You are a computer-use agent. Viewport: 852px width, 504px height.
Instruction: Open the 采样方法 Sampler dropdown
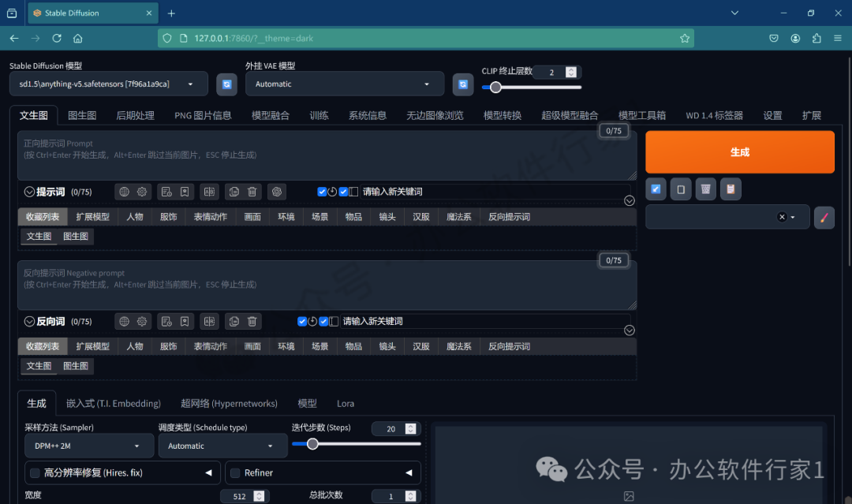(x=88, y=446)
